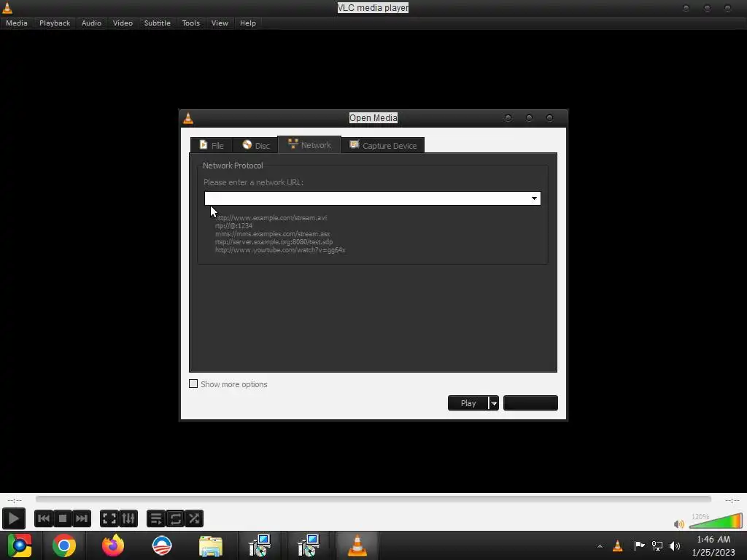
Task: Enable Show more options checkbox
Action: [x=193, y=384]
